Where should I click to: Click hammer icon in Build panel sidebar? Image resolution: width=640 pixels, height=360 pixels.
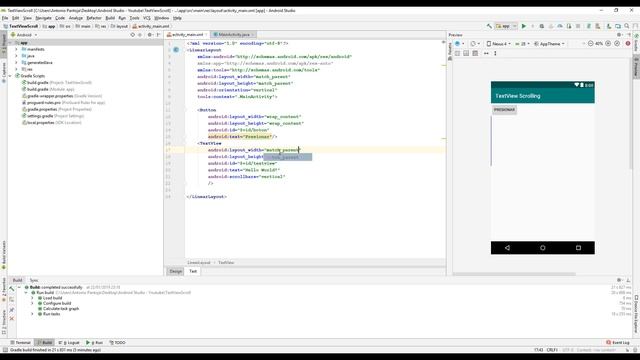11,289
